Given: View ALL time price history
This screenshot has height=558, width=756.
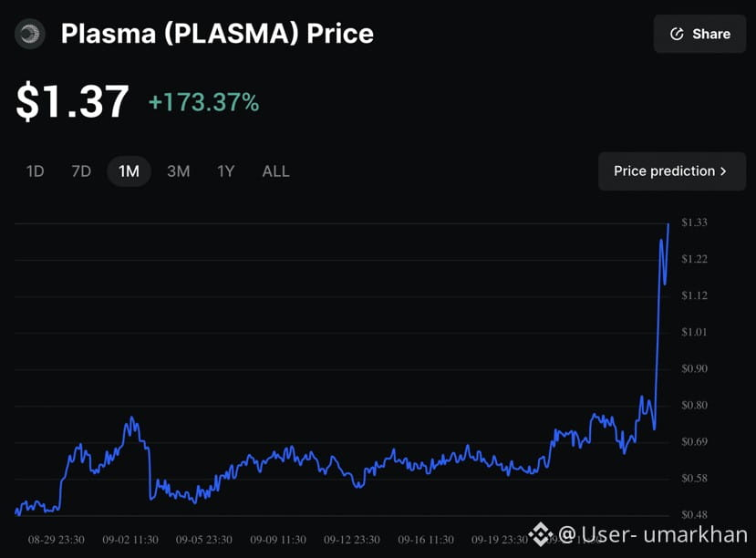Looking at the screenshot, I should tap(275, 171).
